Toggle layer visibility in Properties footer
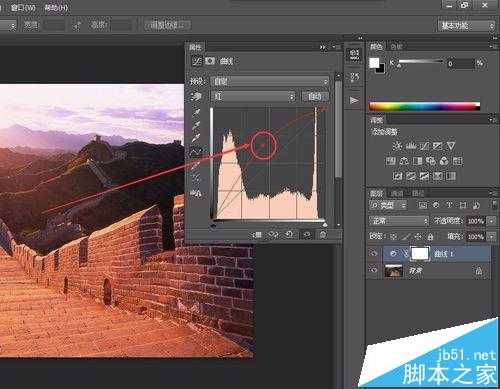 click(x=307, y=235)
